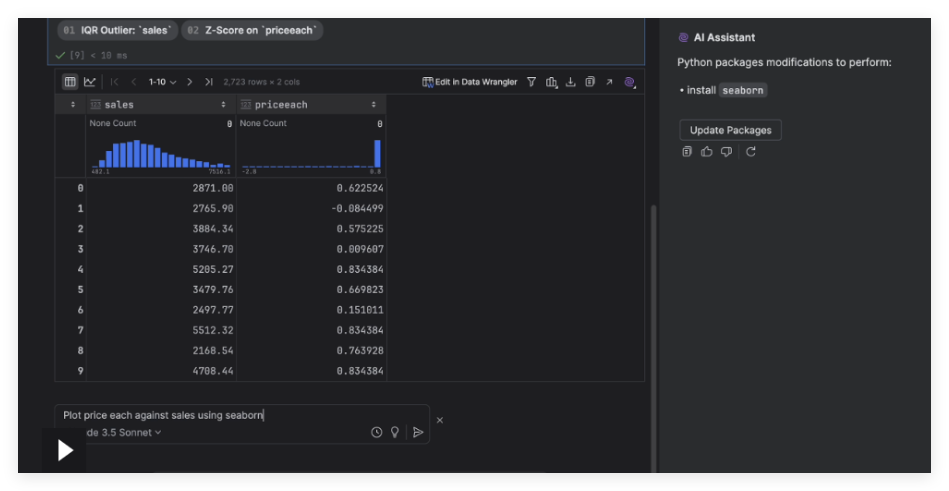Like the AI Assistant response
Viewport: 949px width, 491px height.
click(x=706, y=152)
